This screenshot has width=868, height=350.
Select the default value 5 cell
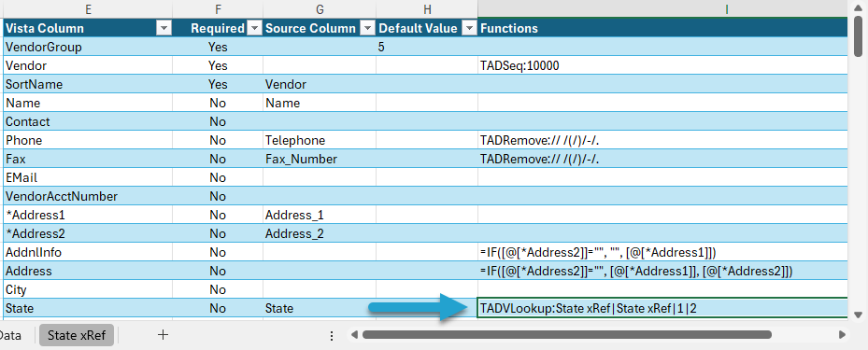click(427, 47)
